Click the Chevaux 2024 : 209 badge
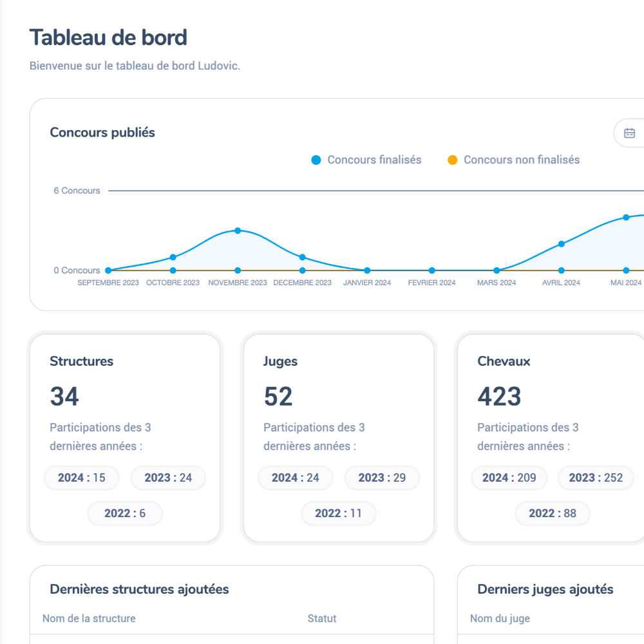The height and width of the screenshot is (644, 644). coord(509,478)
